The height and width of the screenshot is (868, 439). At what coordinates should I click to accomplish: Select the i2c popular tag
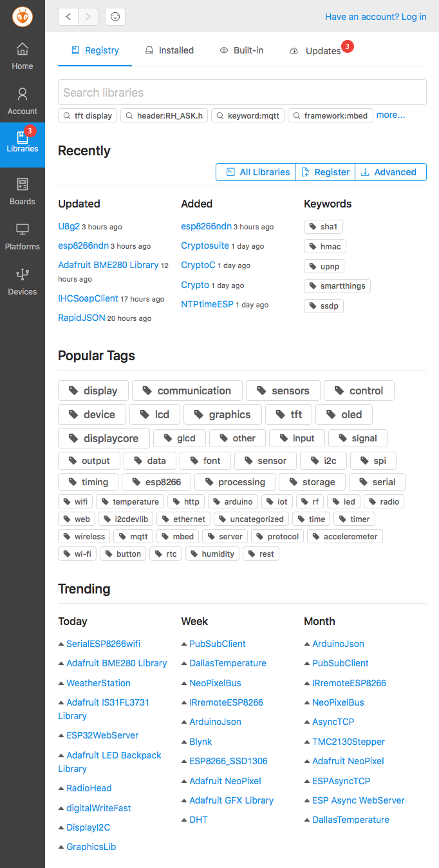point(323,461)
